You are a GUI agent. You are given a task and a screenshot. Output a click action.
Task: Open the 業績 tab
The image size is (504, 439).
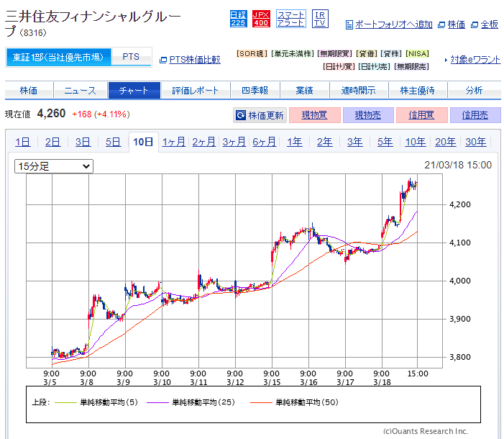[x=304, y=91]
